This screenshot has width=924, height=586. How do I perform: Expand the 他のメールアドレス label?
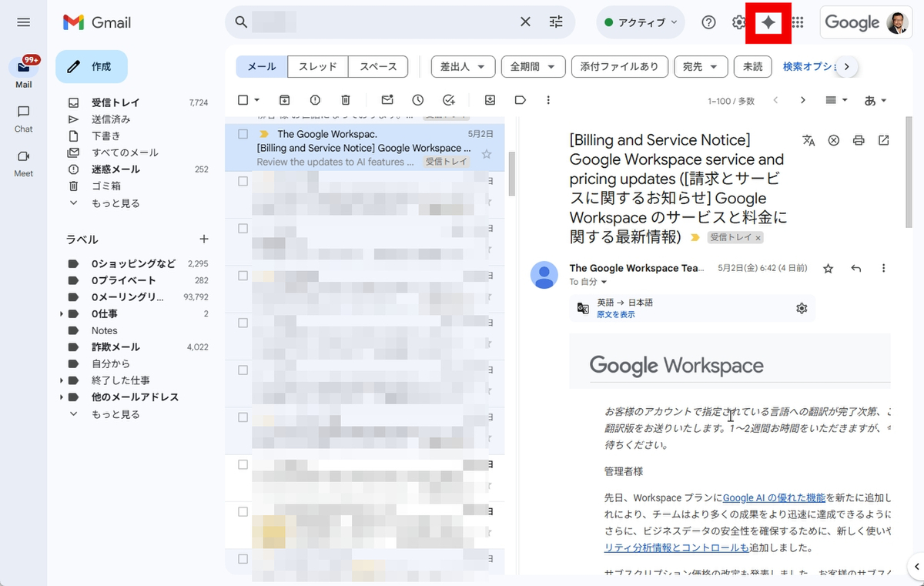pos(62,397)
